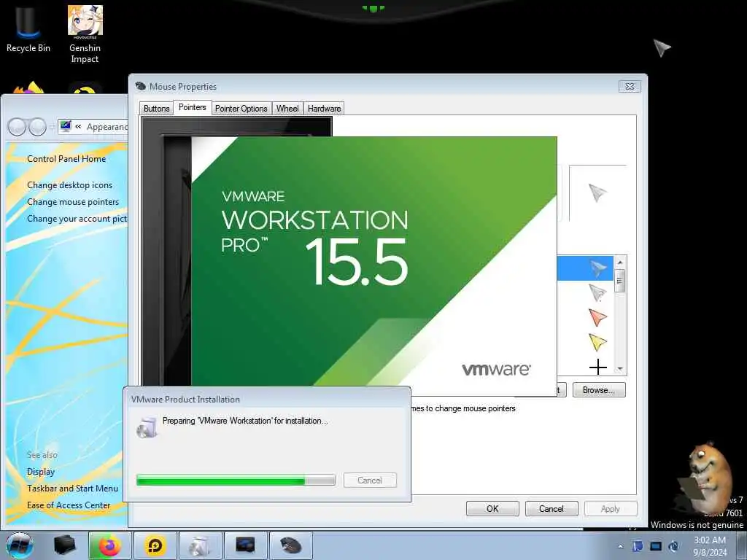Viewport: 747px width, 560px height.
Task: Click the Appearance breadcrumb in address bar
Action: pyautogui.click(x=107, y=127)
